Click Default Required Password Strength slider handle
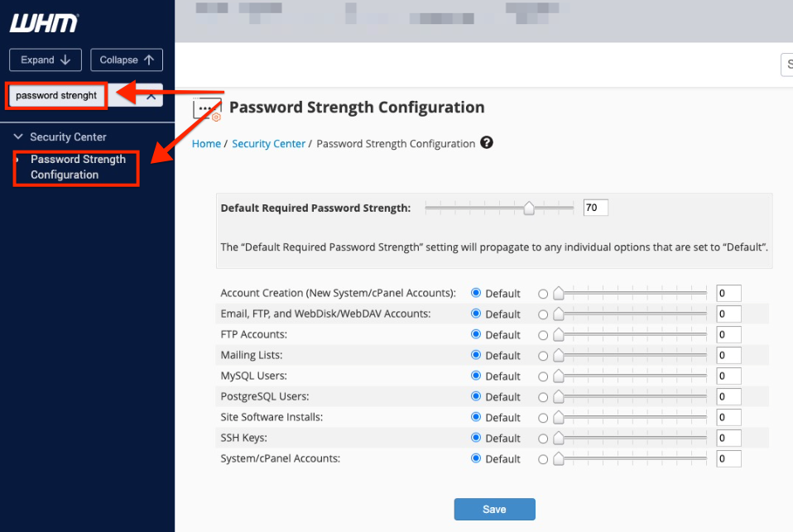The width and height of the screenshot is (793, 532). 528,208
